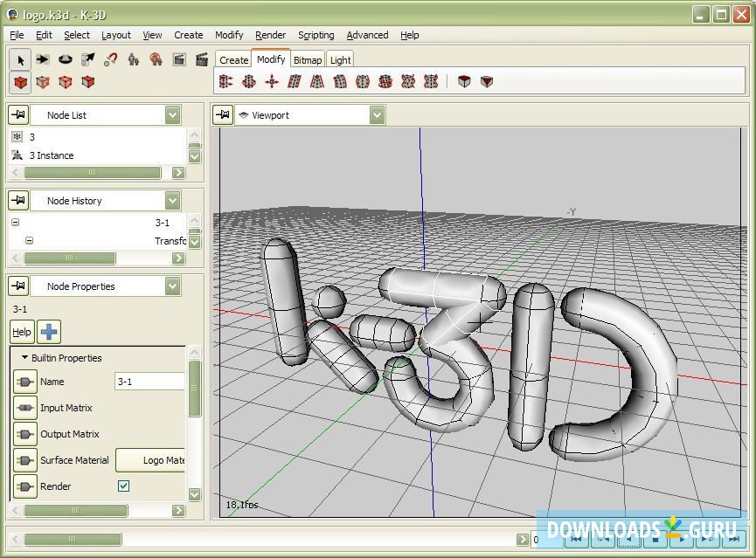
Task: Open the Advanced menu
Action: (x=367, y=35)
